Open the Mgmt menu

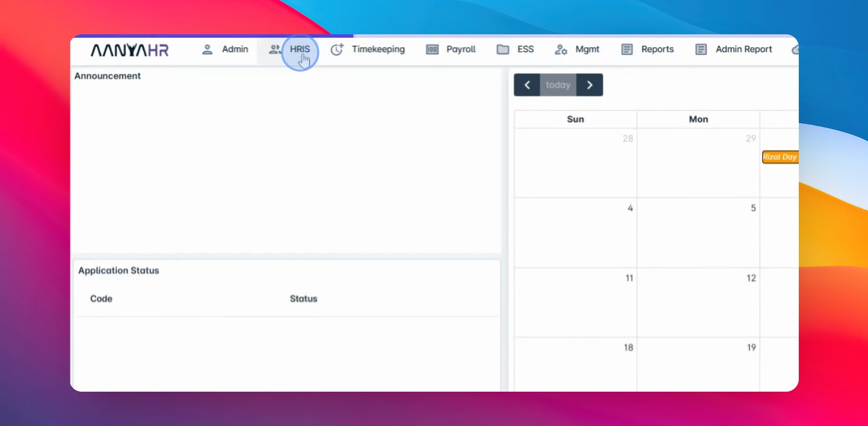click(x=577, y=50)
